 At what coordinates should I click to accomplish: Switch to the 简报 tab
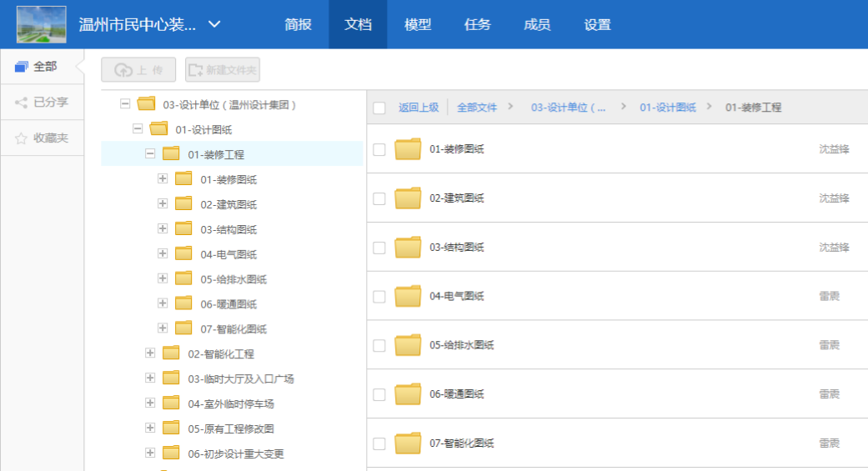pos(298,24)
